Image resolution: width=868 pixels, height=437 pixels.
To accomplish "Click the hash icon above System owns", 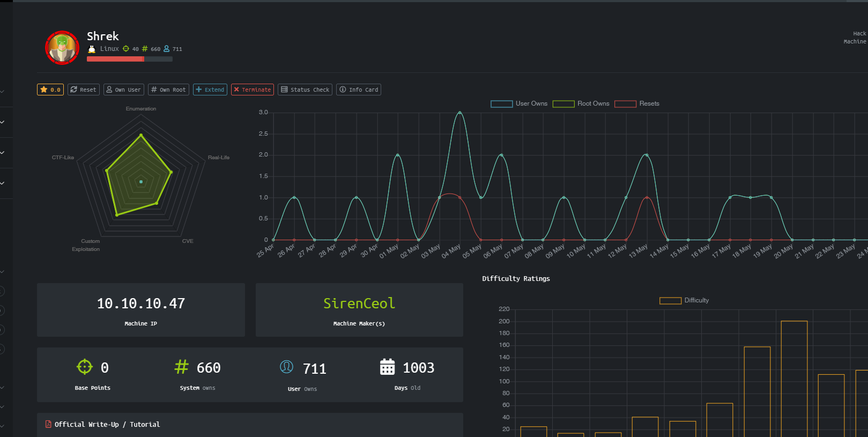I will coord(182,367).
